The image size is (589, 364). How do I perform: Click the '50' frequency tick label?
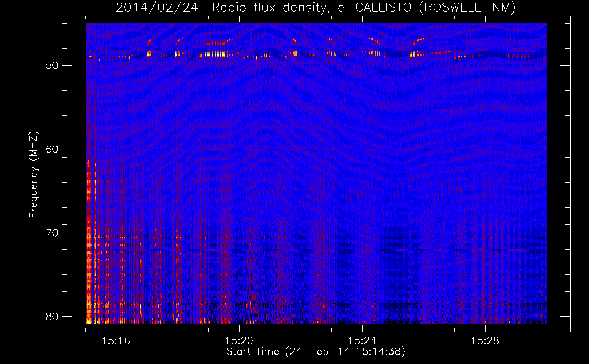pyautogui.click(x=52, y=66)
